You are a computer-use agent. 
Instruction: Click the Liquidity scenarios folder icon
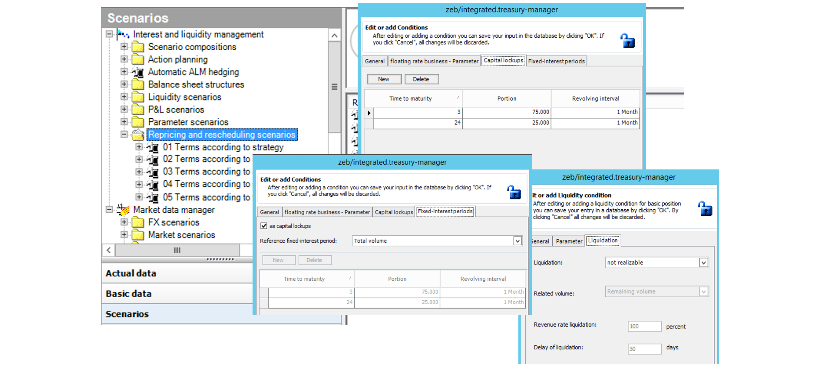[x=138, y=97]
